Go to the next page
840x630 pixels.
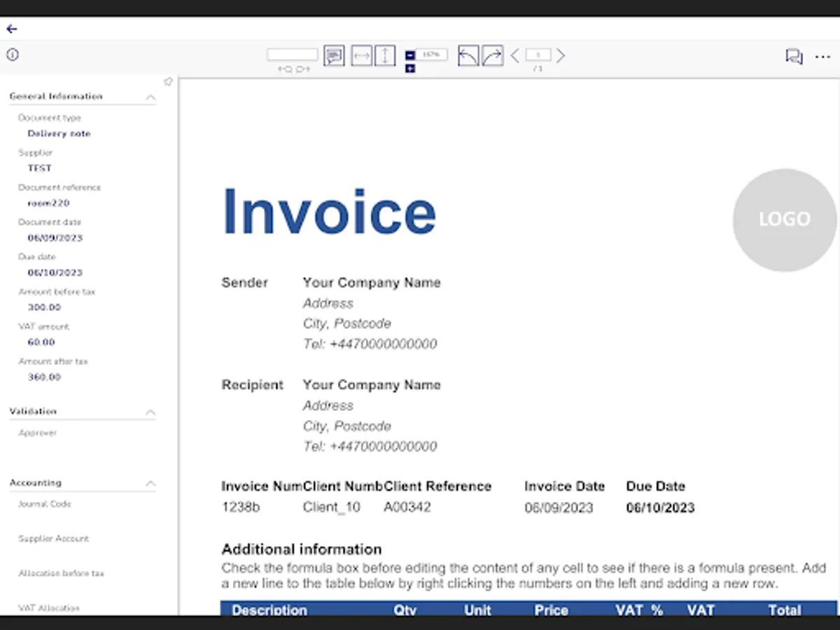coord(560,55)
